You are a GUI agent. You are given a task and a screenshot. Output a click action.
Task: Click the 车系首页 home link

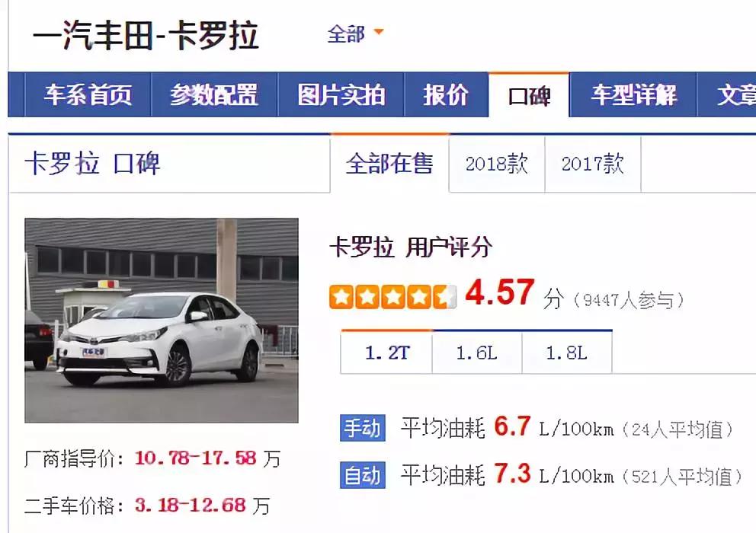click(x=89, y=97)
